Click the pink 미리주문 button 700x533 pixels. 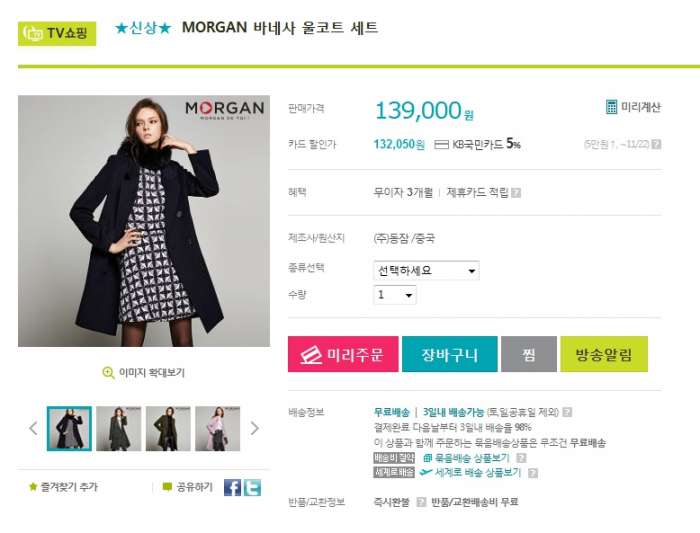[343, 354]
